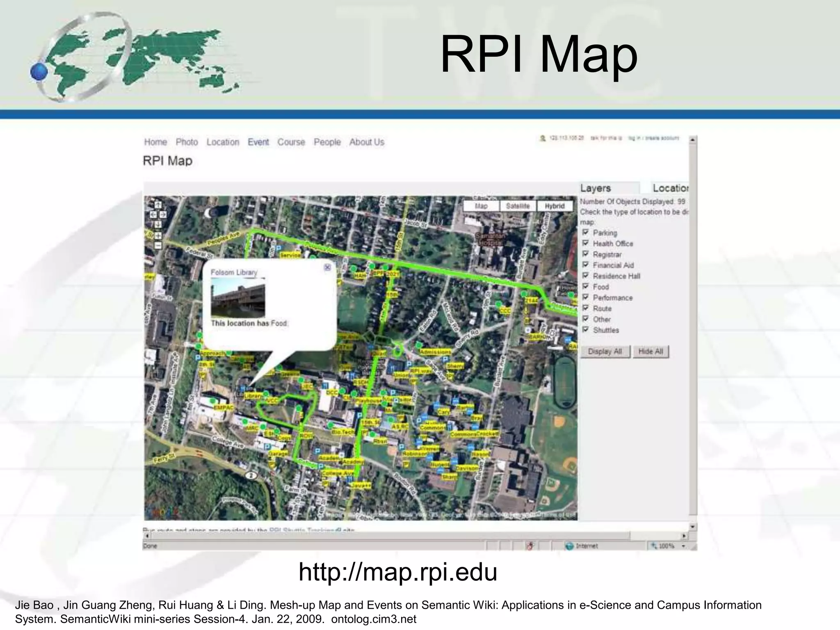Pan the map up with the arrow control
Viewport: 840px width, 630px height.
158,205
